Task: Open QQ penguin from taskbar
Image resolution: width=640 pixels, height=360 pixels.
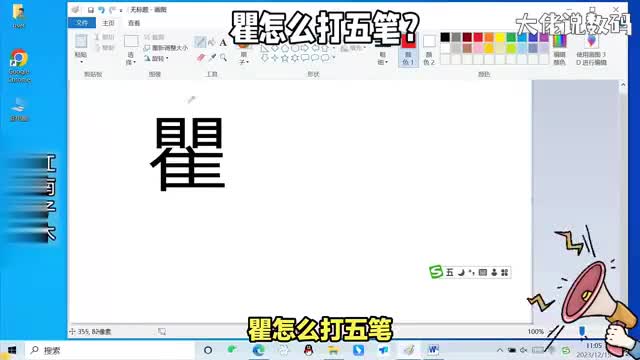Action: (309, 350)
